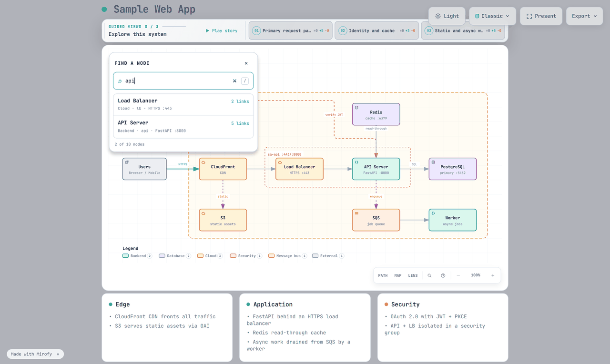Image resolution: width=610 pixels, height=364 pixels.
Task: Click the 'enqueue' edge label
Action: pyautogui.click(x=376, y=196)
